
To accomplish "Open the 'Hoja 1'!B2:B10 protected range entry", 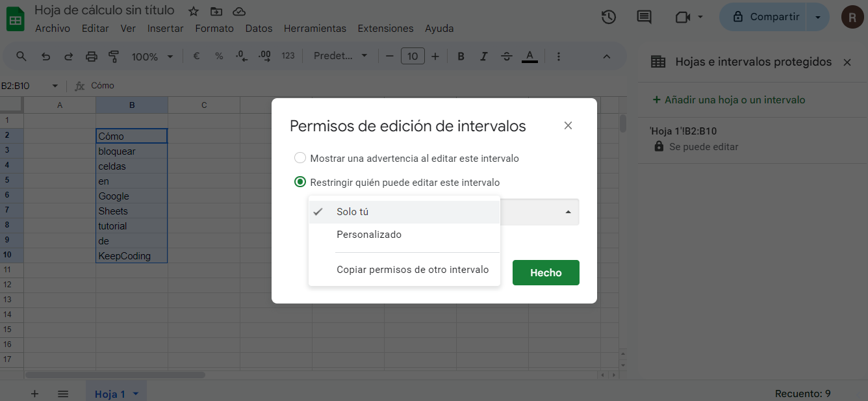I will (752, 139).
